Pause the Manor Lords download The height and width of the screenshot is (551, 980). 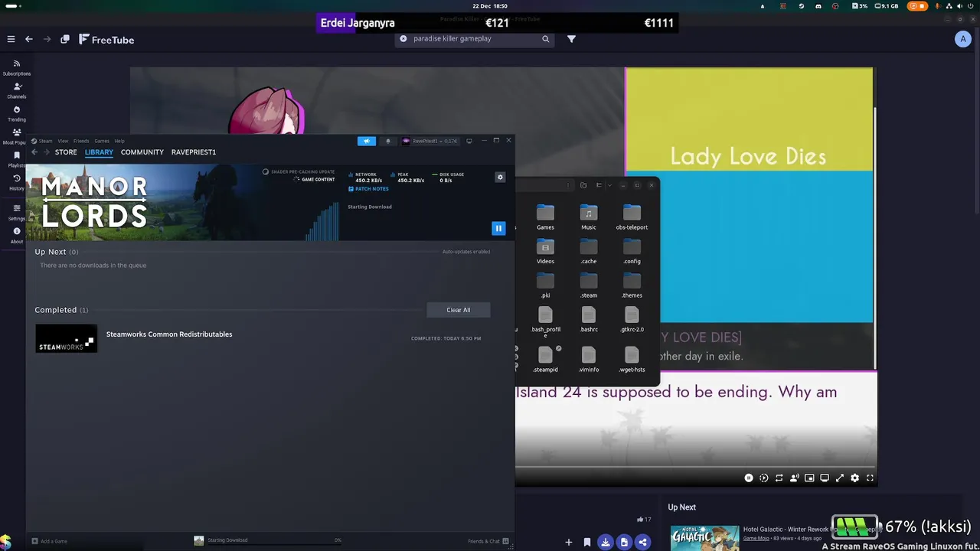[498, 228]
